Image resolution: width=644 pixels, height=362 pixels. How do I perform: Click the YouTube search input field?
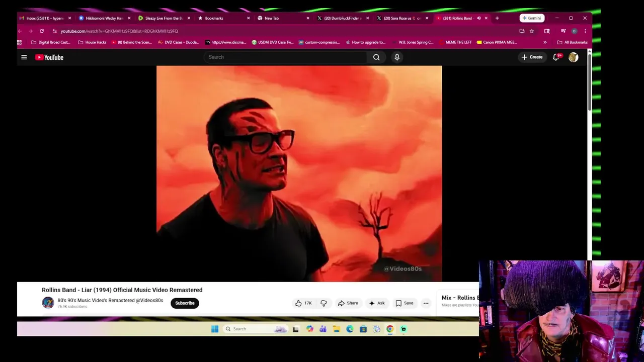pyautogui.click(x=286, y=57)
